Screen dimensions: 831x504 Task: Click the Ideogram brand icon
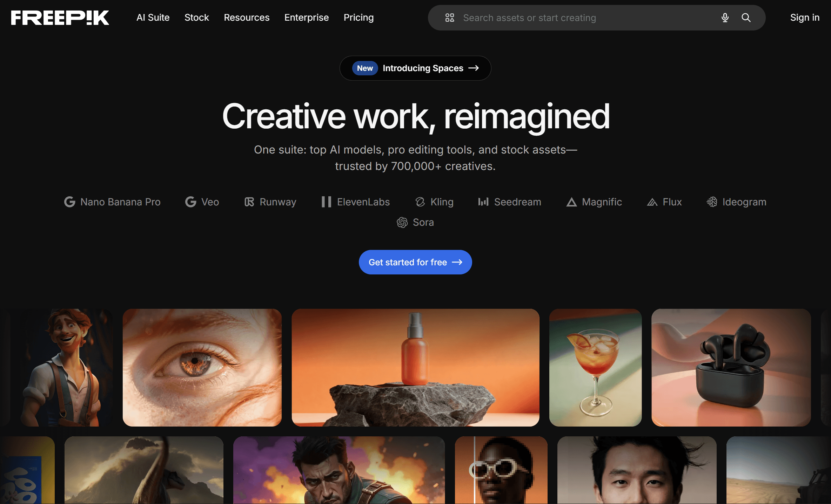coord(712,202)
